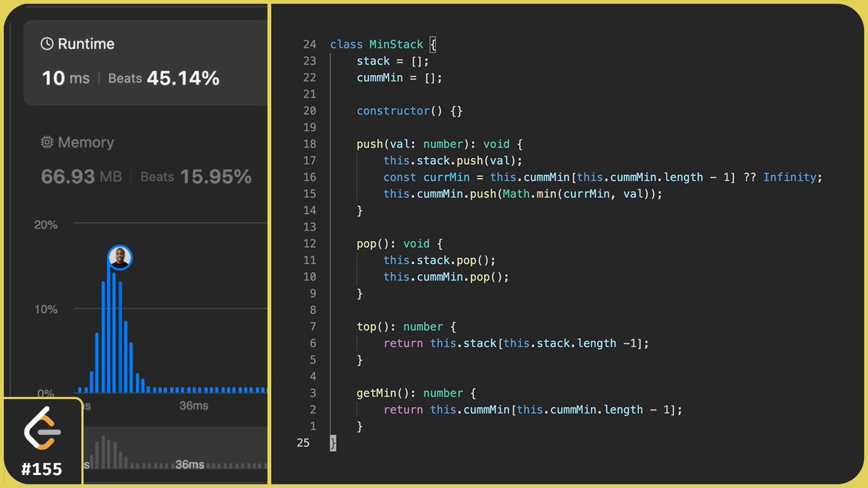
Task: Click the "36ms" label in the mini overview chart
Action: pyautogui.click(x=190, y=464)
